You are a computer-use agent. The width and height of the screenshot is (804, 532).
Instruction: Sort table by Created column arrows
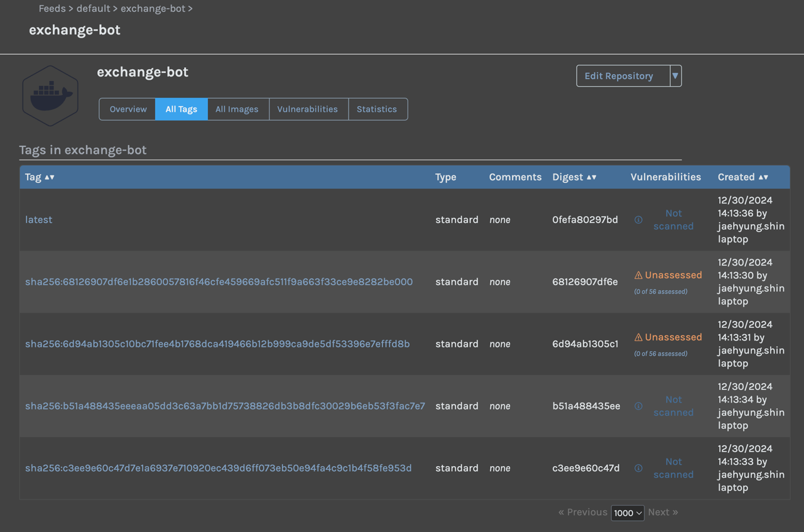(x=763, y=177)
